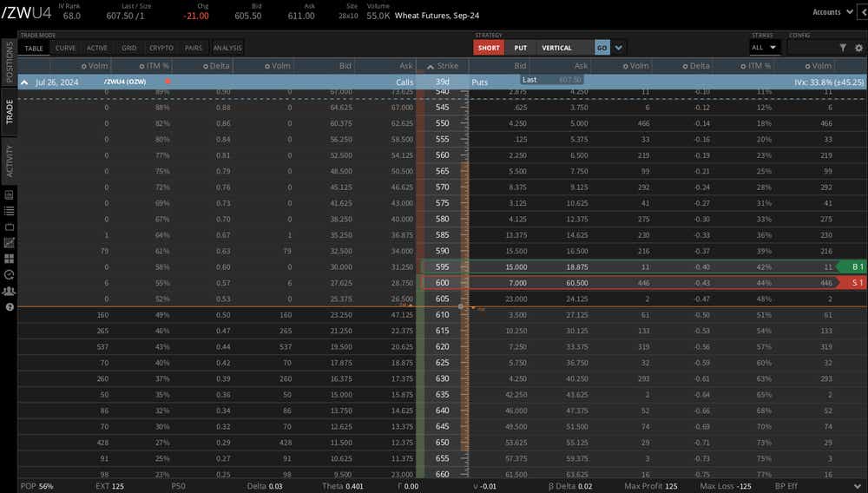Screen dimensions: 868x493
Task: Collapse the Jul 26, 2024 expiration
Action: 24,82
